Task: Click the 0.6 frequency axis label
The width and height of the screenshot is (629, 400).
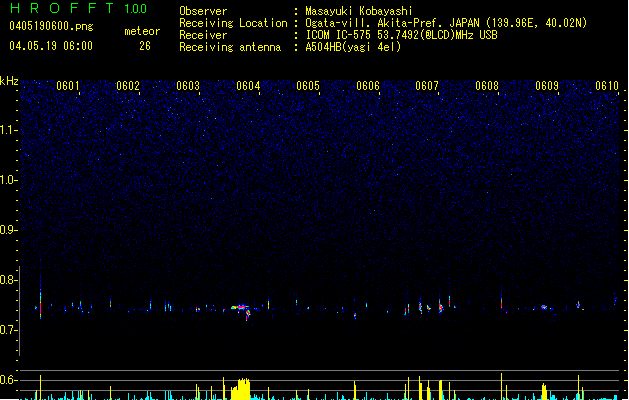Action: pyautogui.click(x=9, y=380)
